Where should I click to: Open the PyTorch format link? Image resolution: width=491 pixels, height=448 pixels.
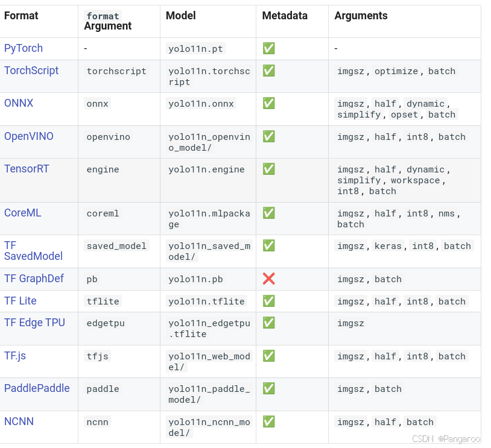(x=24, y=48)
